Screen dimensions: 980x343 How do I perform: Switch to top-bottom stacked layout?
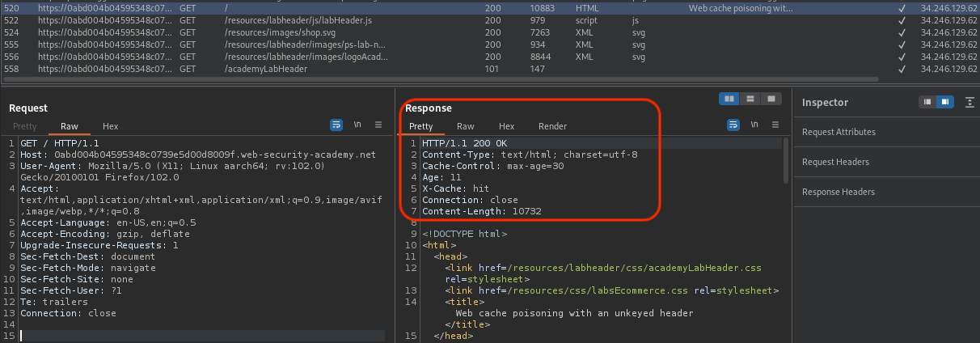pyautogui.click(x=750, y=99)
